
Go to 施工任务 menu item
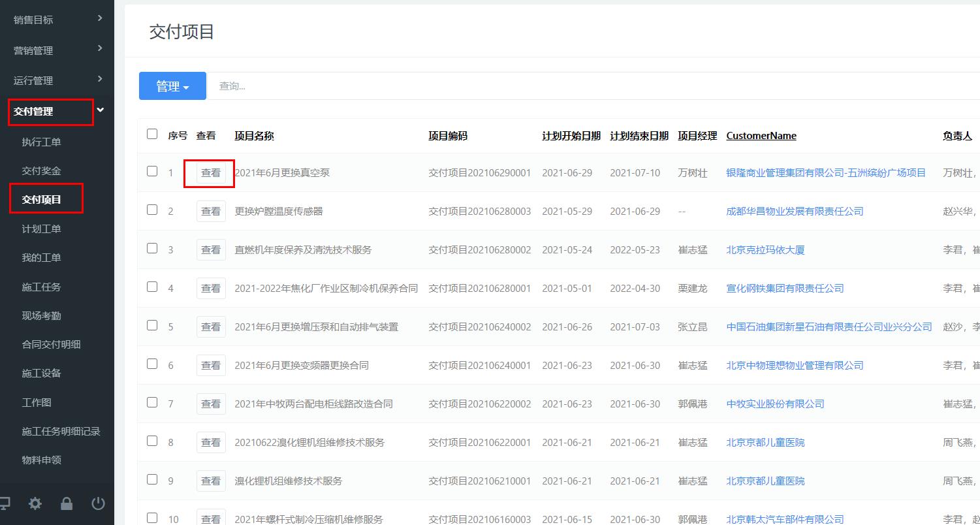41,287
